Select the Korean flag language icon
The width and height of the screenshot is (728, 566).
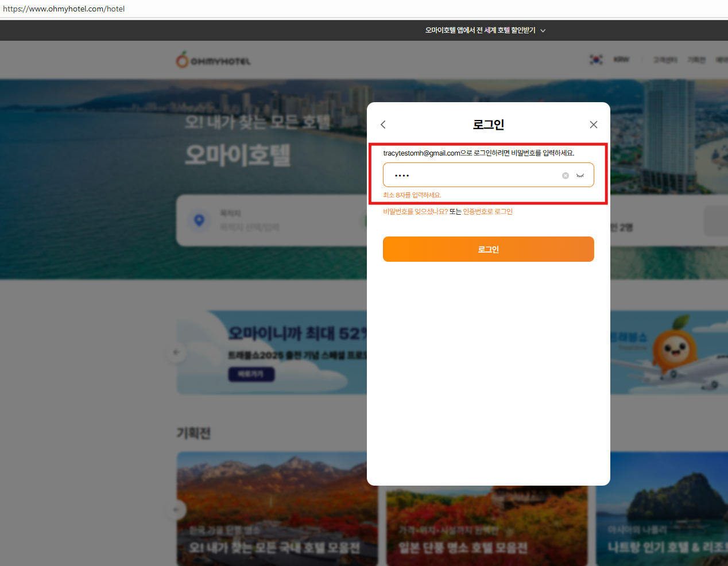597,59
